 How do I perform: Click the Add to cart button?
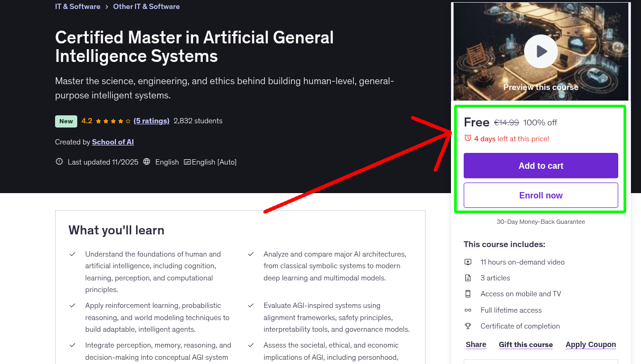tap(540, 166)
